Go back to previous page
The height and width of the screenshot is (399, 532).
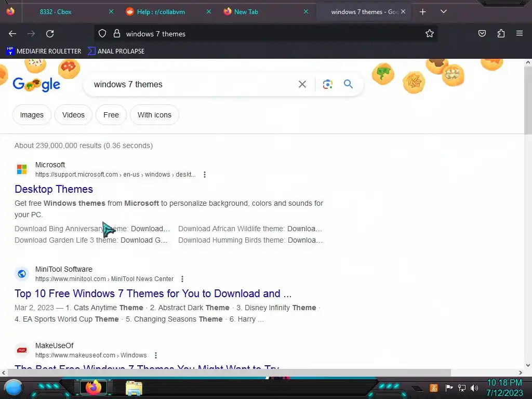pyautogui.click(x=12, y=34)
